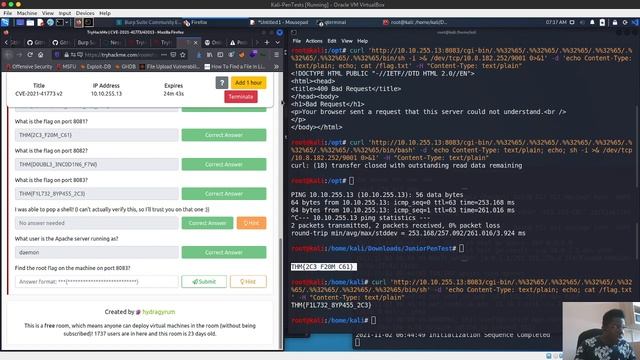The width and height of the screenshot is (640, 360).
Task: Click the port 8082 flag answer field
Action: [x=97, y=164]
